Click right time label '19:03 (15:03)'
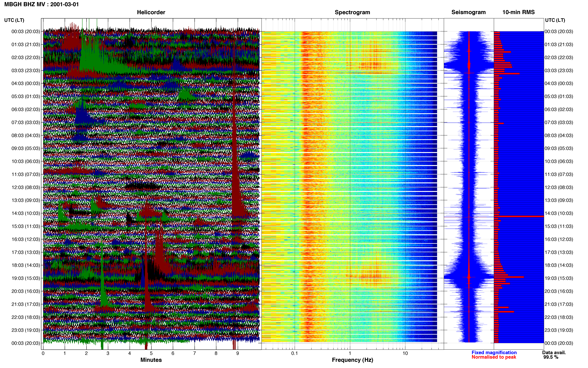 [x=559, y=278]
